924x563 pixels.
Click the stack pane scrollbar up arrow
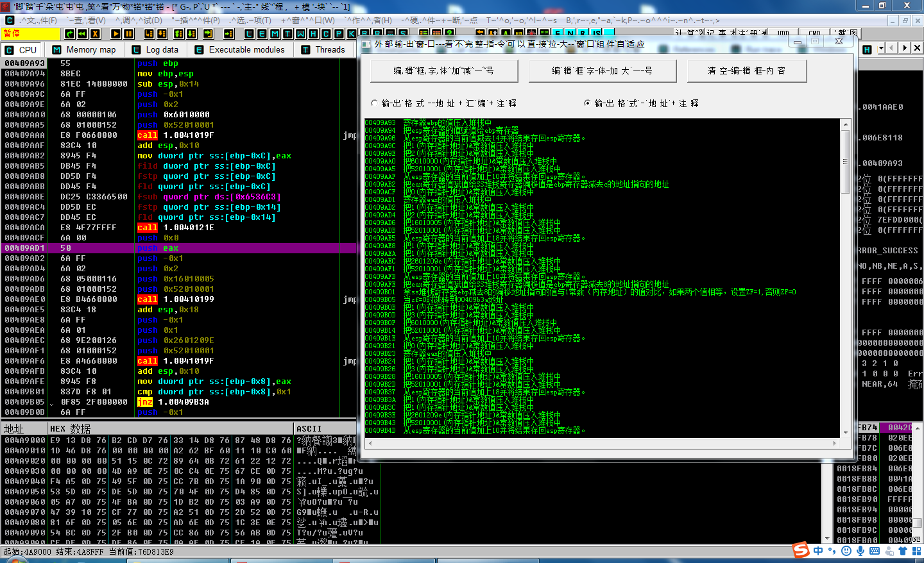click(x=918, y=428)
